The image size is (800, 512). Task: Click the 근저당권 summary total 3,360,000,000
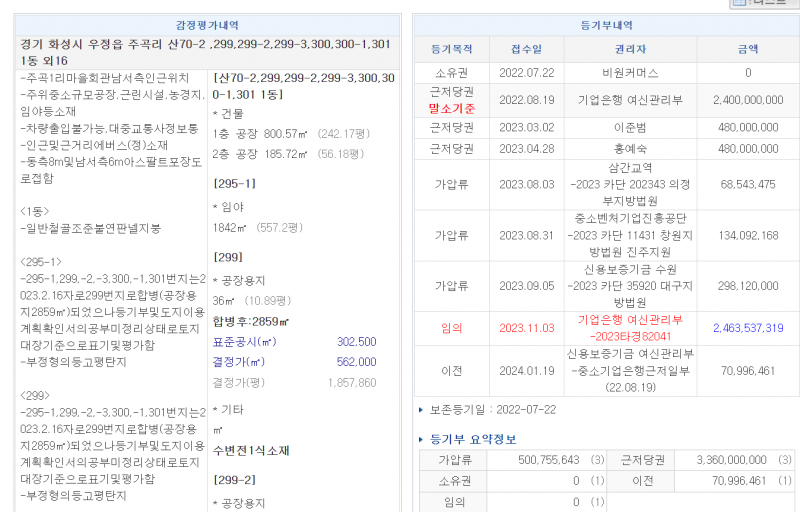coord(729,460)
